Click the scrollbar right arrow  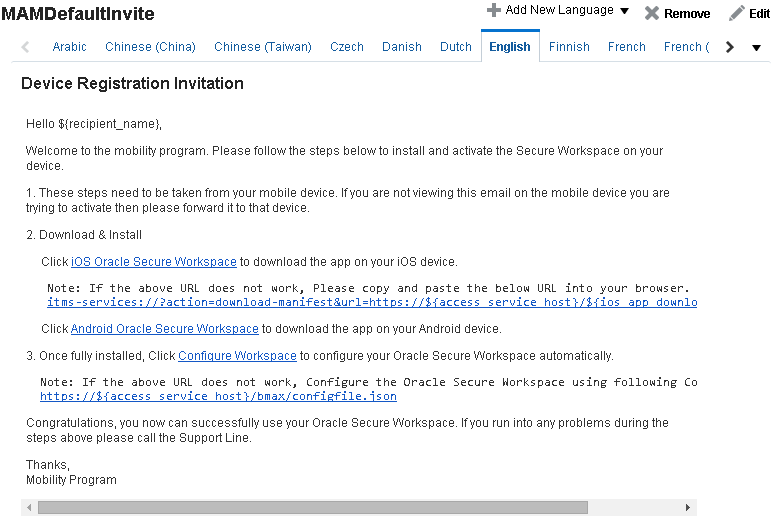(688, 507)
